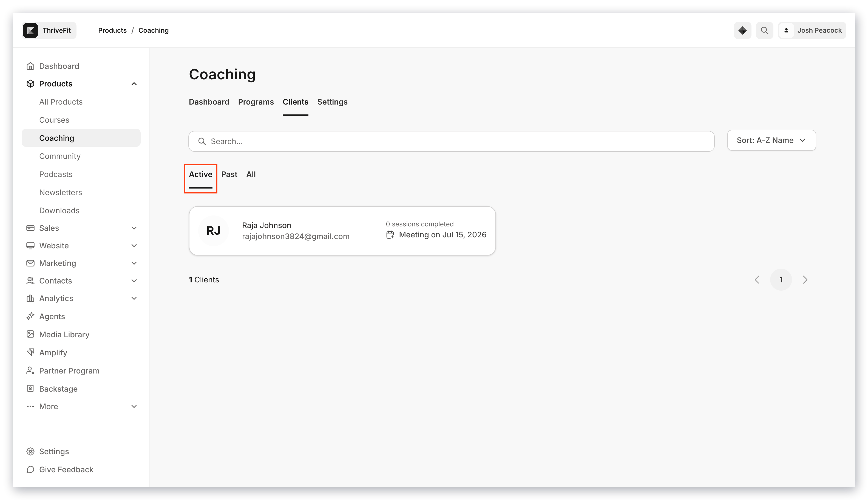The width and height of the screenshot is (868, 500).
Task: Click the diamond icon in top bar
Action: pyautogui.click(x=742, y=30)
